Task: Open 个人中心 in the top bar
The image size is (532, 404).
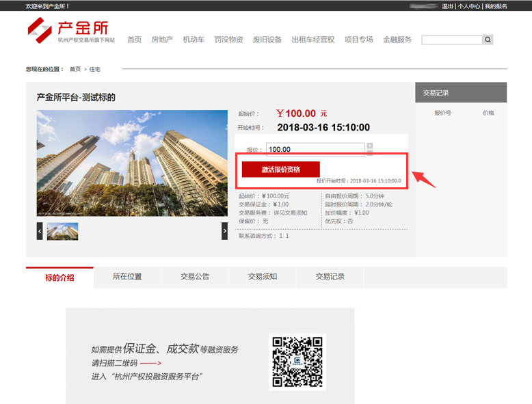Action: [x=469, y=6]
